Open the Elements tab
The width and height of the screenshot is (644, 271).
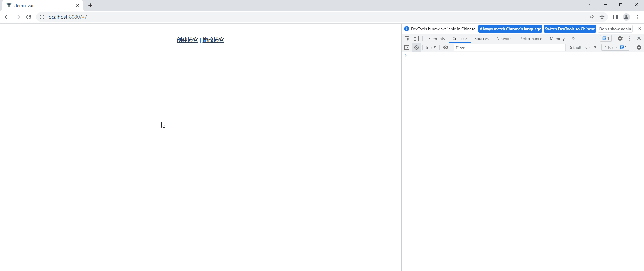tap(436, 39)
